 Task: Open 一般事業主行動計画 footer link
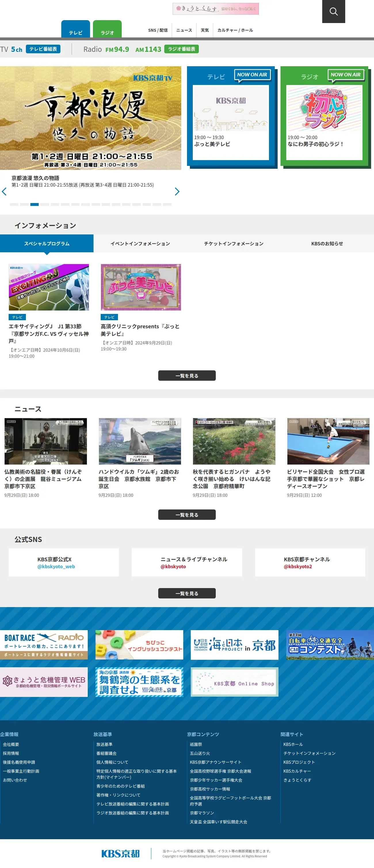21,771
